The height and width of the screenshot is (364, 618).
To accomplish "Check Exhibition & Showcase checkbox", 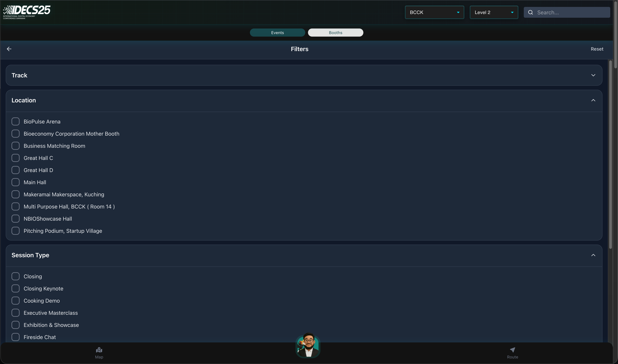I will pos(16,325).
